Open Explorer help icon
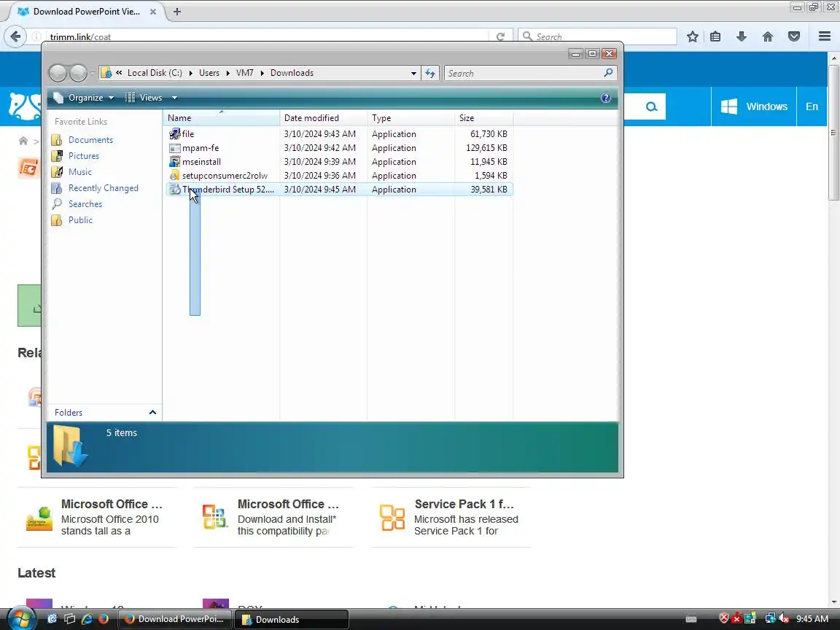Viewport: 840px width, 630px height. point(606,98)
